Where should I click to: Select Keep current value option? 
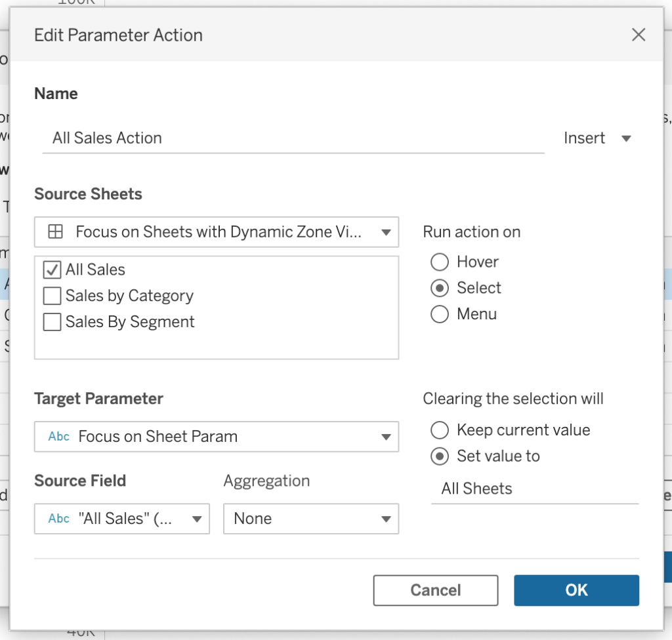click(x=440, y=430)
